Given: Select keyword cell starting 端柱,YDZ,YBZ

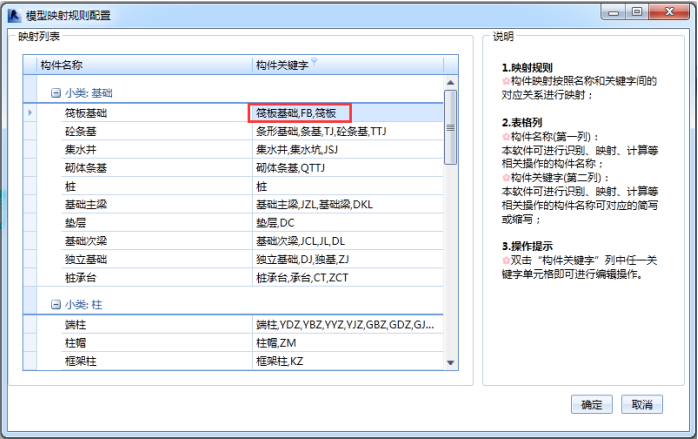Looking at the screenshot, I should click(x=348, y=325).
